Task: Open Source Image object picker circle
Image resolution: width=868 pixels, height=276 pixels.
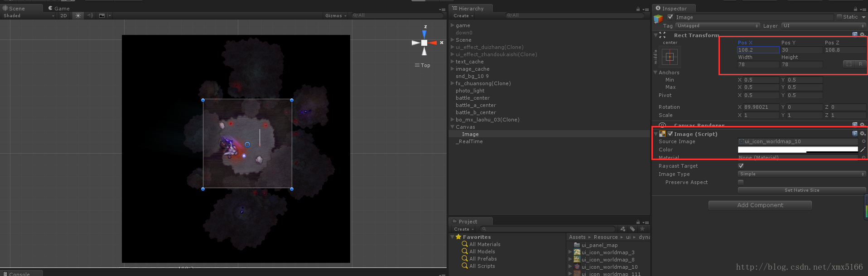Action: coord(863,141)
